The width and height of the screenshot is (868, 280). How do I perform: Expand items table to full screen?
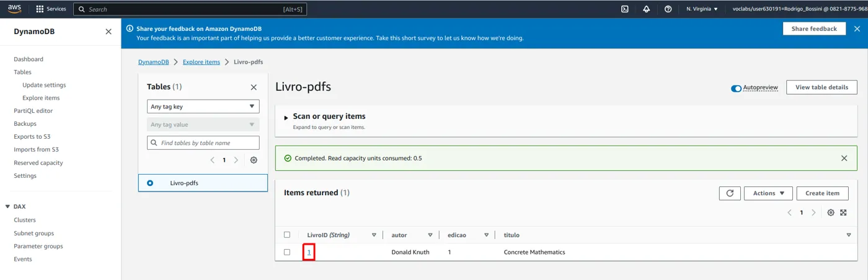pyautogui.click(x=843, y=212)
